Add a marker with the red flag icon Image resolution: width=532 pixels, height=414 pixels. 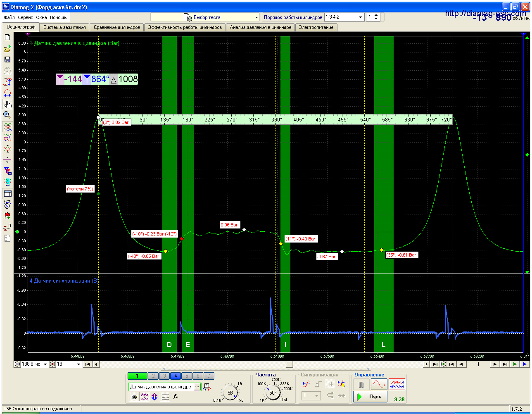click(7, 215)
